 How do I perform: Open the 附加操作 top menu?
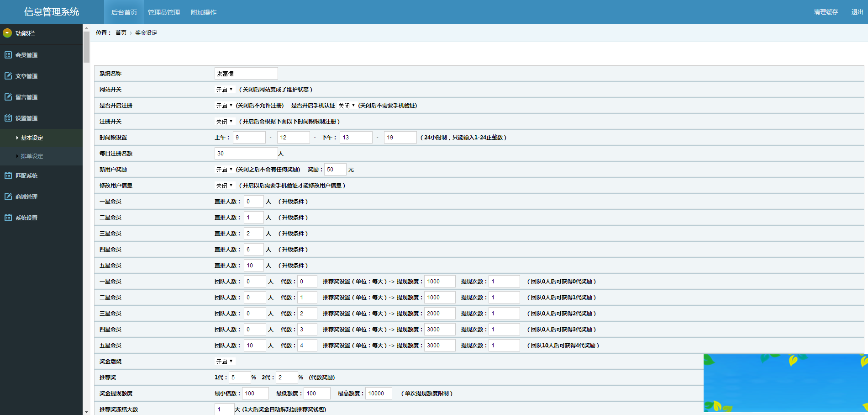tap(203, 12)
